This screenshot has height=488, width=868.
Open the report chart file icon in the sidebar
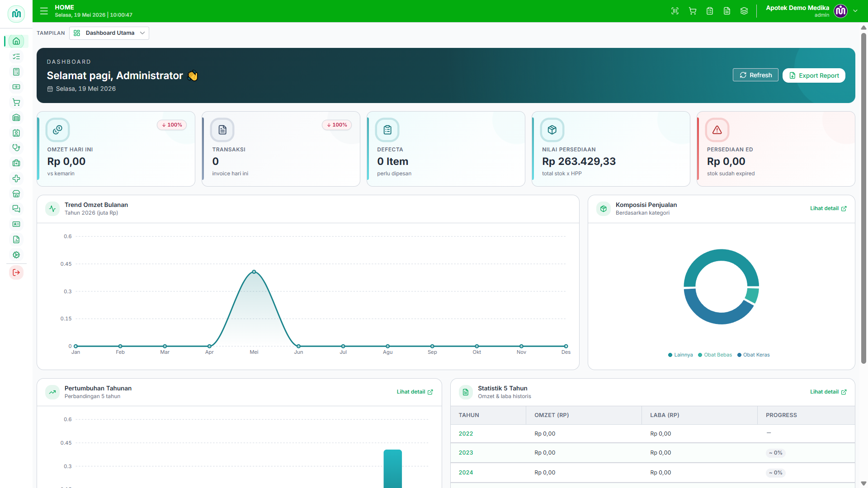point(16,239)
